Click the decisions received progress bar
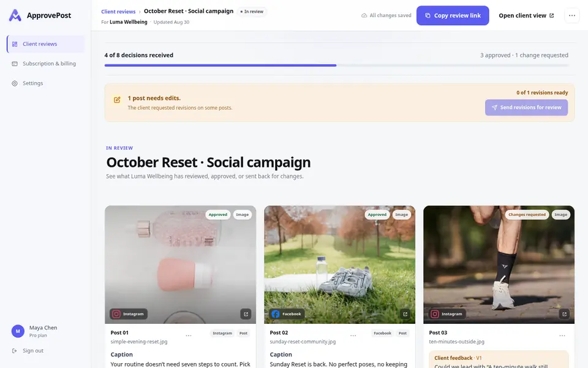Screen dimensions: 588x368 tap(336, 66)
